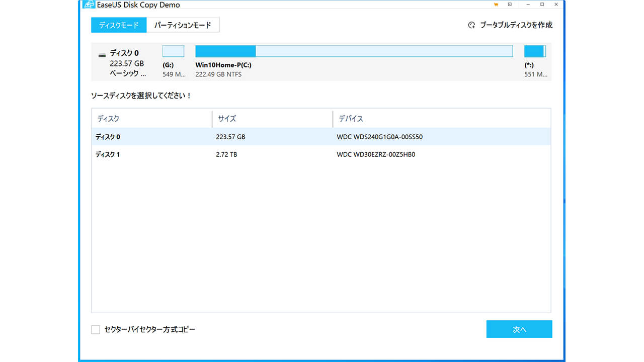
Task: Click device WDC WD30EZRZ-00Z5HB0
Action: pos(376,154)
